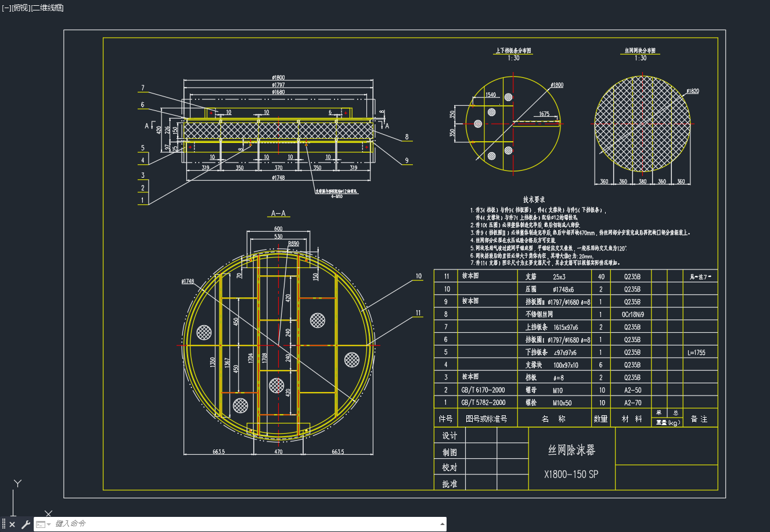Select the drawing number X1800-150 SP
Screen dimensions: 770x532
pos(571,475)
